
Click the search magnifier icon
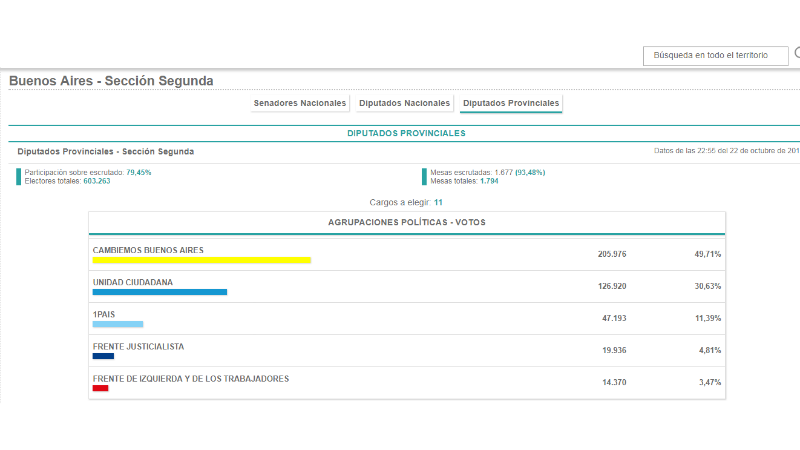(x=796, y=55)
